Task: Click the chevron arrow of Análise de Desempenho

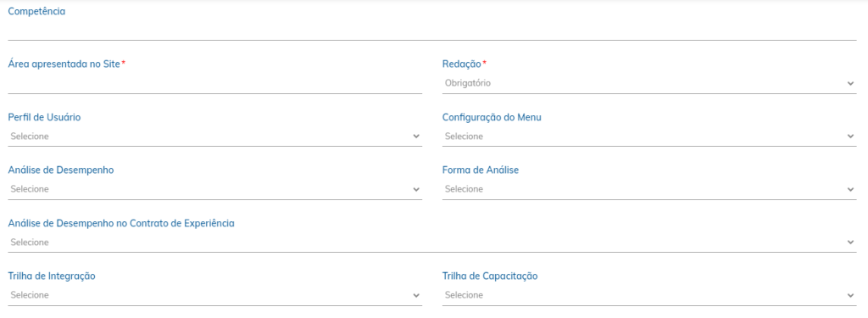Action: click(x=416, y=189)
